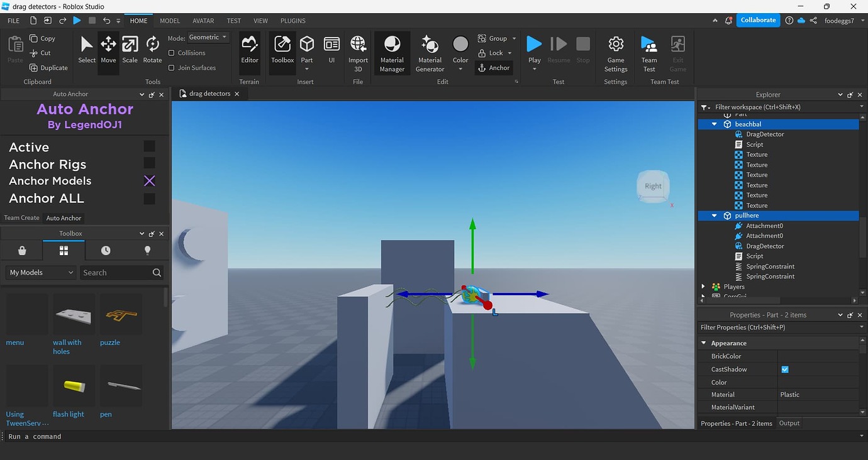Click the Toolbox search field

click(x=116, y=272)
